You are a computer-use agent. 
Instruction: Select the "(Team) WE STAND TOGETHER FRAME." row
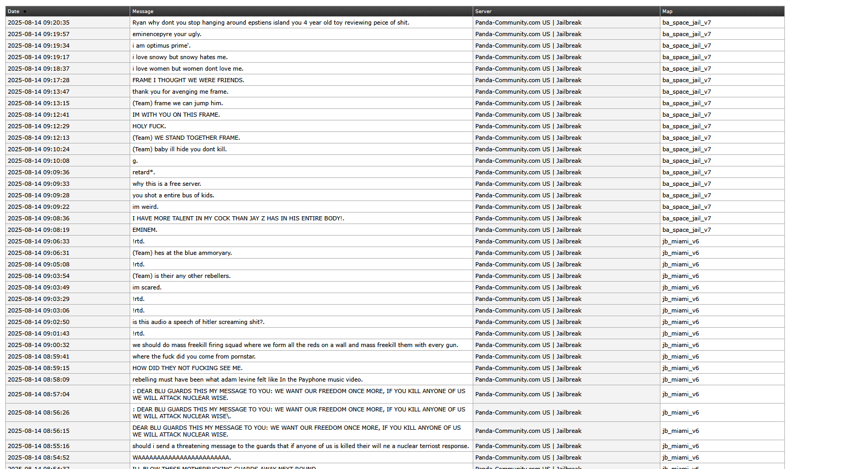click(x=186, y=138)
